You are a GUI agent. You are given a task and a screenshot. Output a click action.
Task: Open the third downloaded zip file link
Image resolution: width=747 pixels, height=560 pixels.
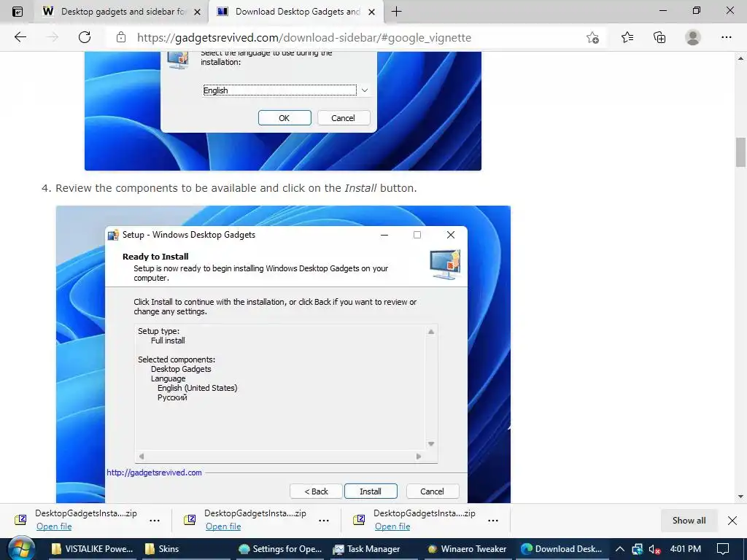[x=392, y=526]
